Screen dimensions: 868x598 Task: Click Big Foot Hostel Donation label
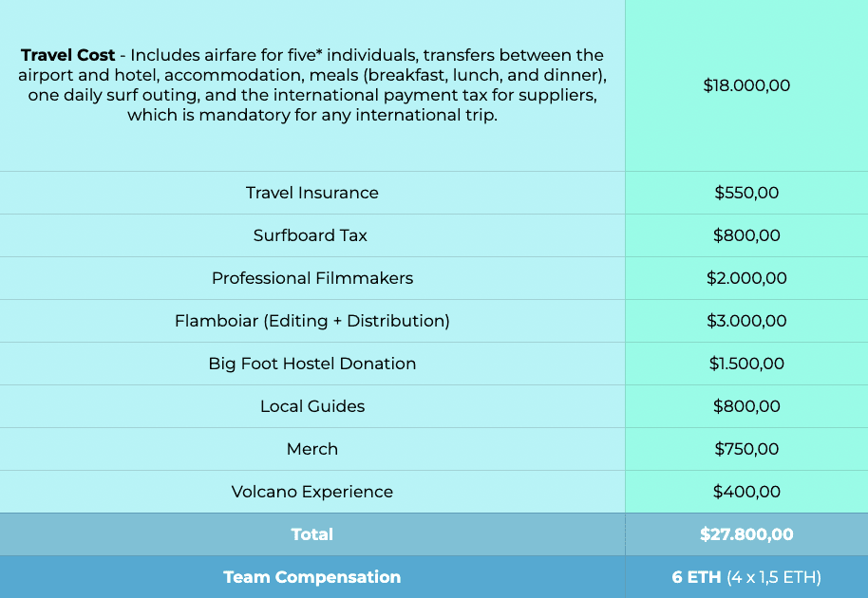(312, 364)
